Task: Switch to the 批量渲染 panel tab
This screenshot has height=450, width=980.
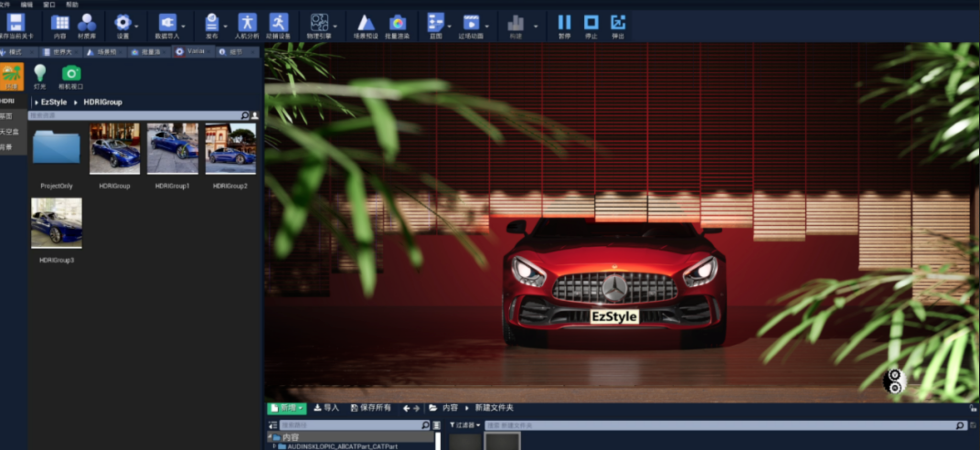Action: click(150, 52)
